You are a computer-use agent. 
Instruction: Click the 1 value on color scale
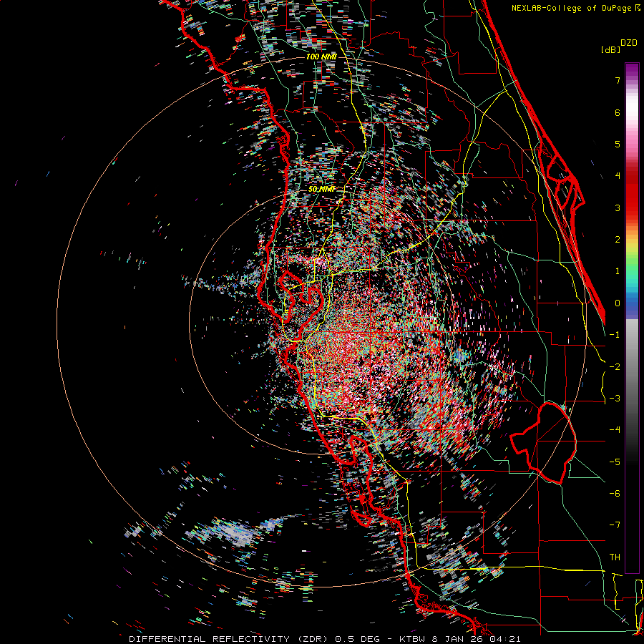point(618,270)
